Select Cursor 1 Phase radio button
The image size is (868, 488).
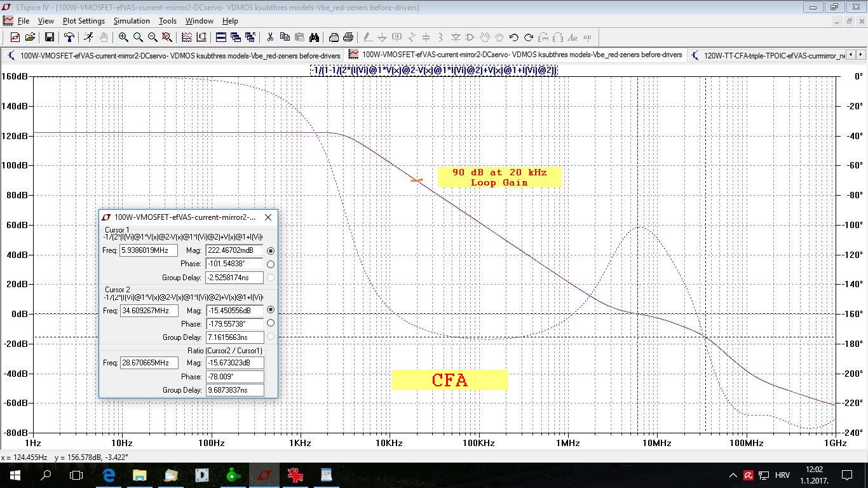pos(271,264)
